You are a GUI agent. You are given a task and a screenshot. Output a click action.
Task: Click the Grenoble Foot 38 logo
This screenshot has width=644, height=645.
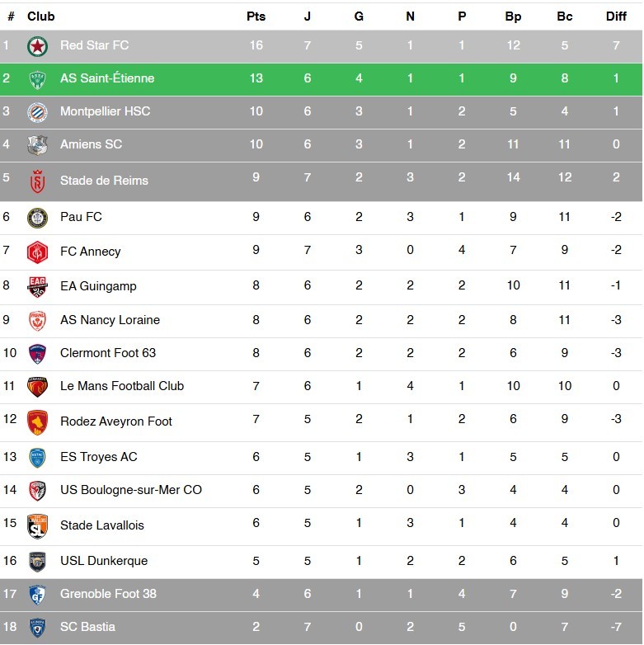[37, 594]
